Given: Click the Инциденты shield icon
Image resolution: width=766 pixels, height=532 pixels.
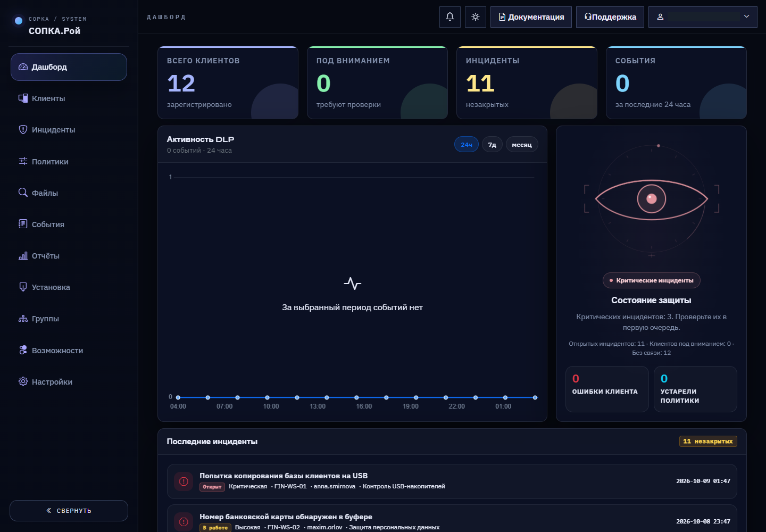Looking at the screenshot, I should click(x=23, y=130).
